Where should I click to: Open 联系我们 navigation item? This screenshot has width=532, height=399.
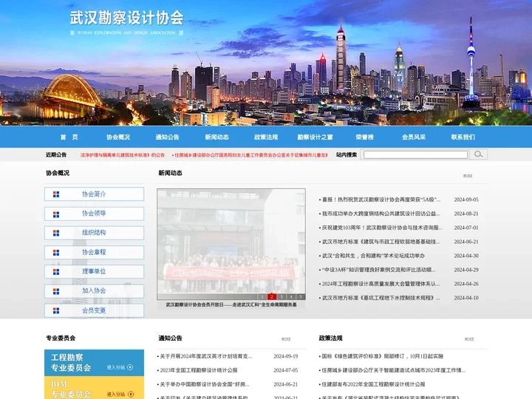(463, 137)
